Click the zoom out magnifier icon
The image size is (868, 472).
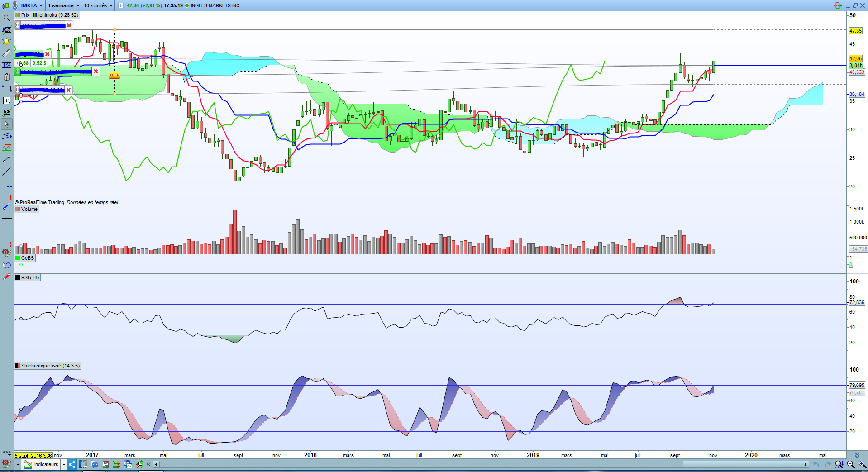(x=851, y=464)
